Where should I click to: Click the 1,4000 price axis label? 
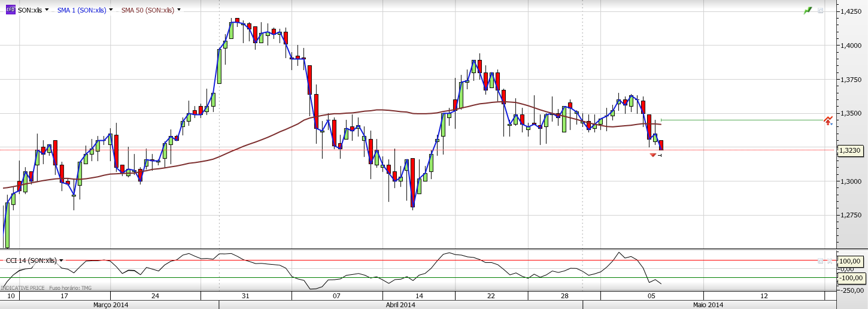[851, 45]
